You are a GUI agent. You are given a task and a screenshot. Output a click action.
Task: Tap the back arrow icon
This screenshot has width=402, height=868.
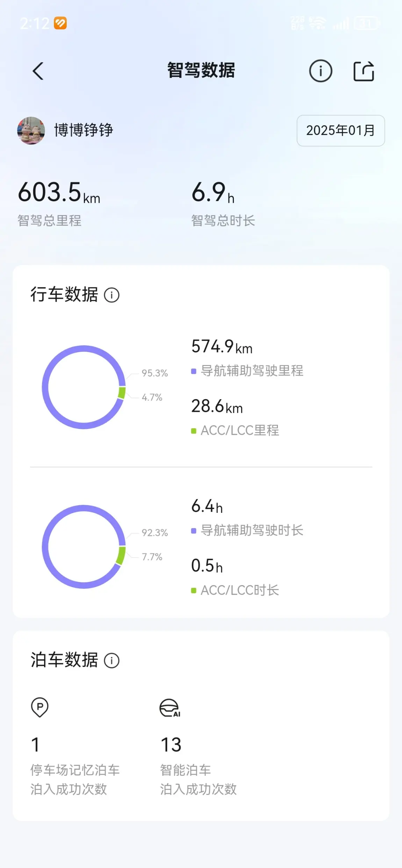coord(38,71)
